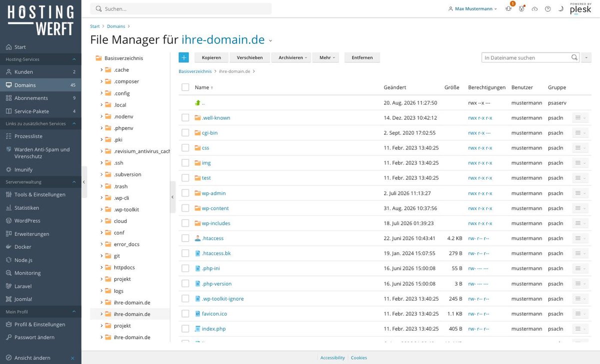Click 'error_docs' in the folder tree
The image size is (600, 364).
tap(126, 244)
